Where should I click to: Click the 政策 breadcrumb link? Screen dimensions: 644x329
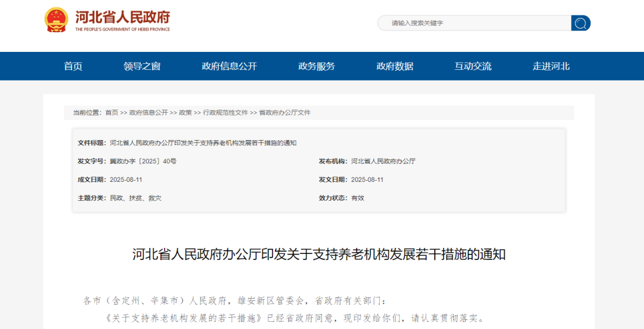[185, 113]
